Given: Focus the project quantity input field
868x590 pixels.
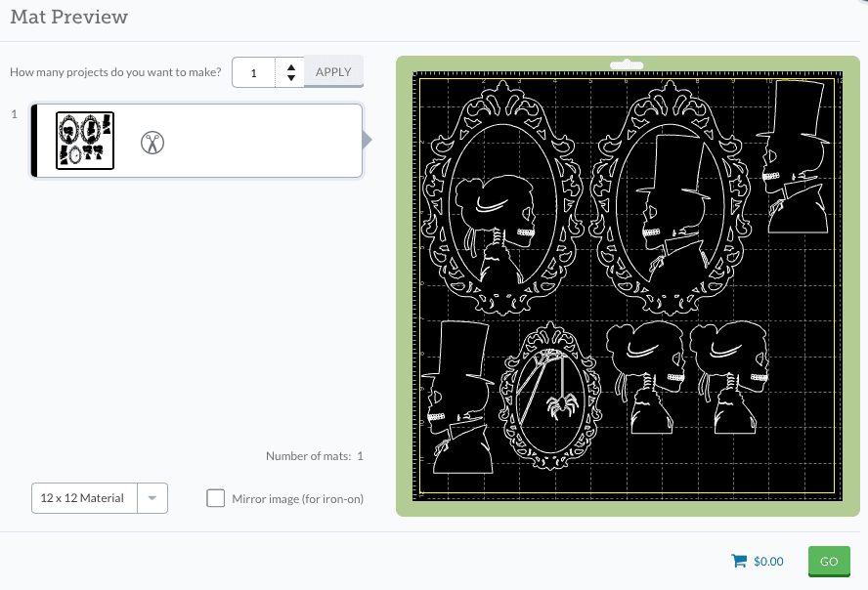Looking at the screenshot, I should click(253, 72).
